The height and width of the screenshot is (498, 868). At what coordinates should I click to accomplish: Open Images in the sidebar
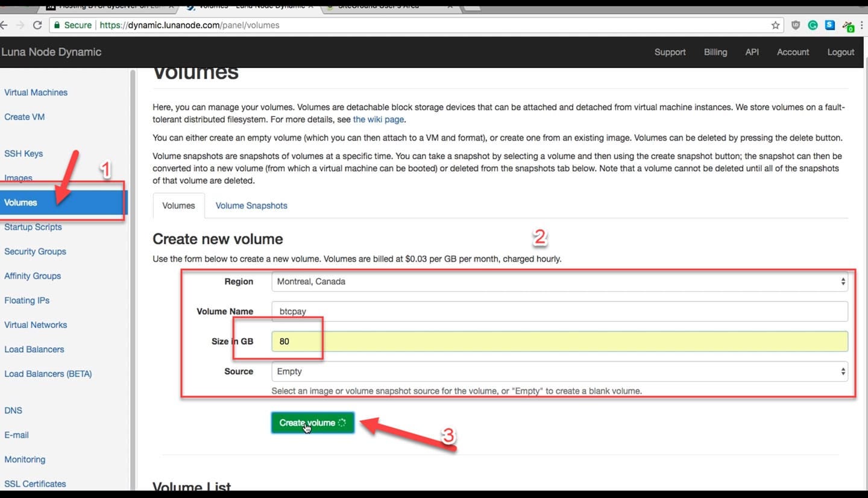pyautogui.click(x=18, y=178)
